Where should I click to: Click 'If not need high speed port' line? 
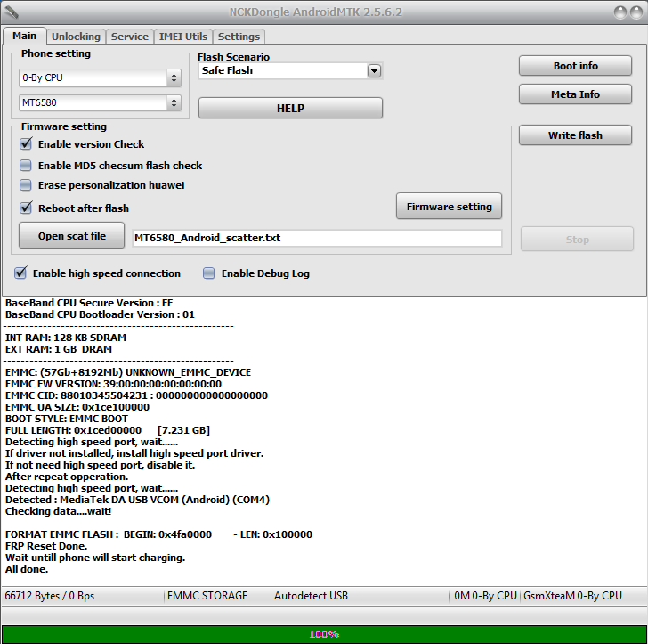point(100,465)
